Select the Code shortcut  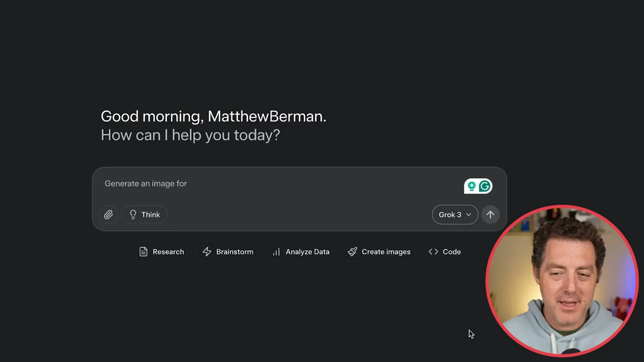coord(445,252)
